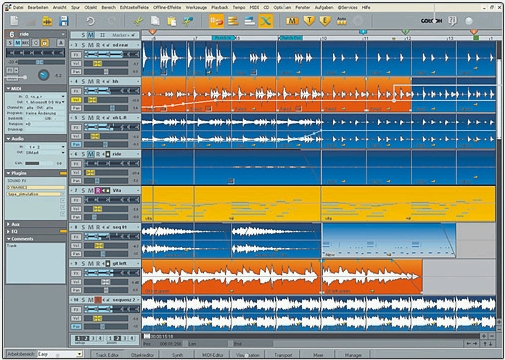This screenshot has width=505, height=360.
Task: Open the Werkzeuge menu
Action: 196,7
